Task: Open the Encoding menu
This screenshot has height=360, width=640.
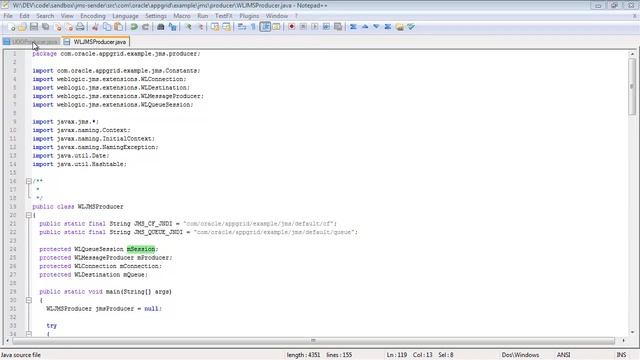Action: click(93, 16)
